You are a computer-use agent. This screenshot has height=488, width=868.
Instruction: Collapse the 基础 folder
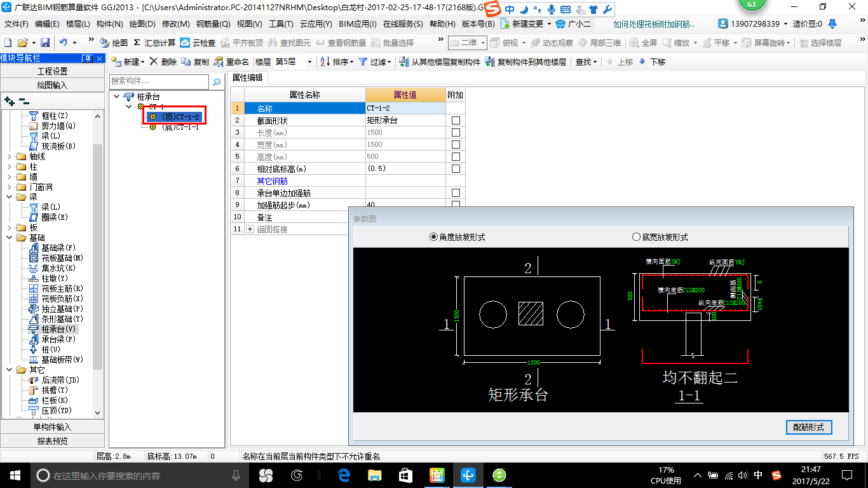(9, 238)
